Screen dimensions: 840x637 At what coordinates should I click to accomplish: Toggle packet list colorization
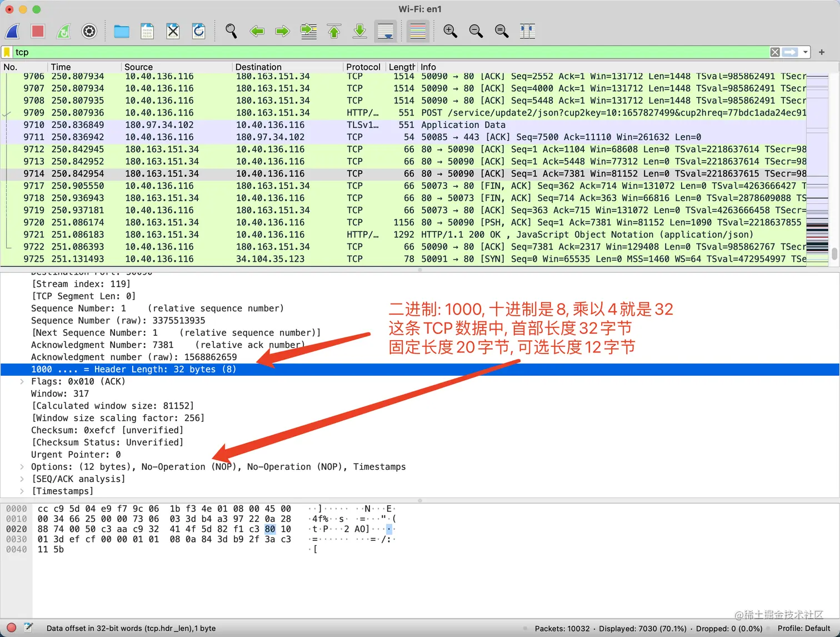coord(417,31)
